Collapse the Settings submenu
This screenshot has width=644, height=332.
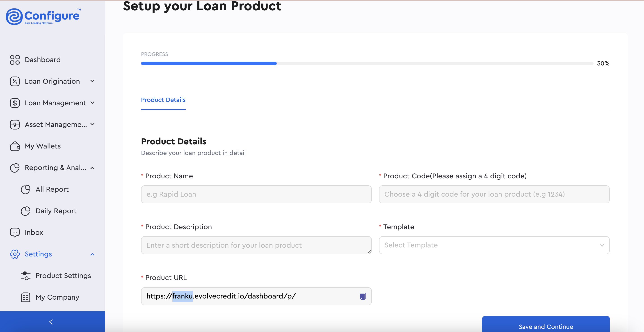pyautogui.click(x=92, y=254)
